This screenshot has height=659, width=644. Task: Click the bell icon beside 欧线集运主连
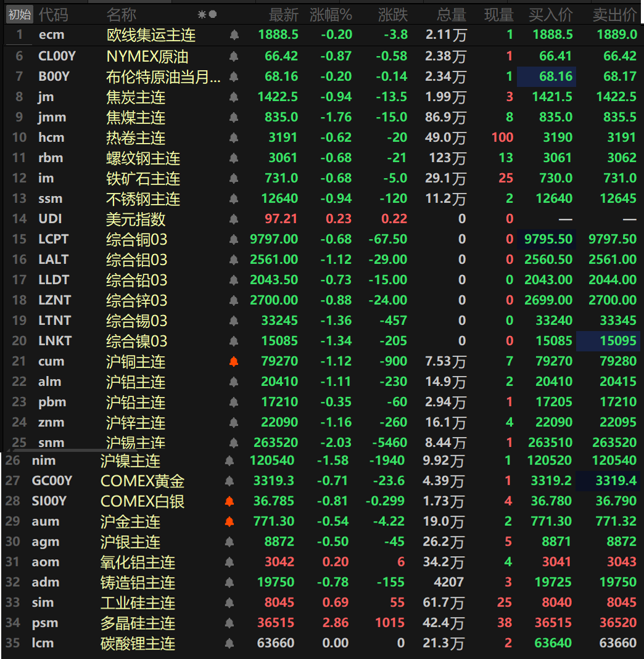[234, 35]
